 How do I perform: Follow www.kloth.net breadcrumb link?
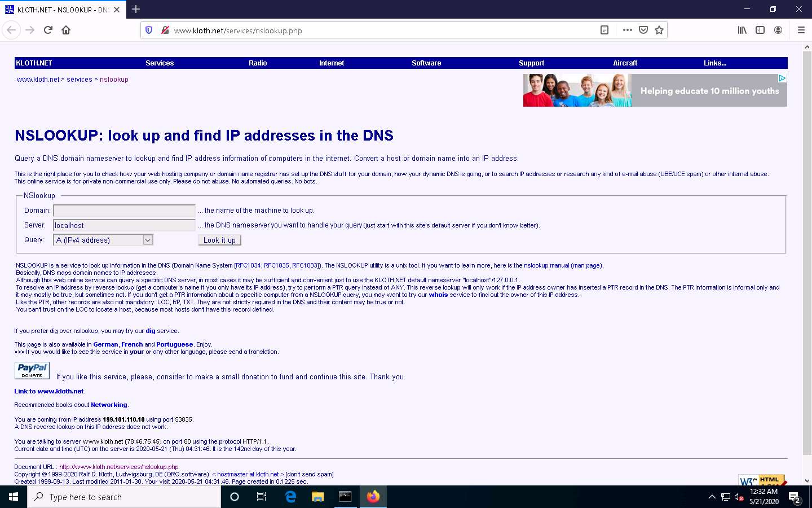[x=38, y=80]
